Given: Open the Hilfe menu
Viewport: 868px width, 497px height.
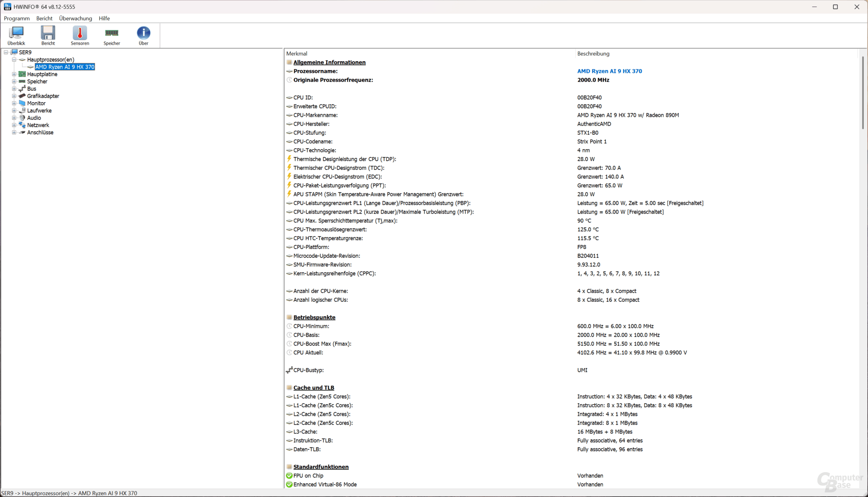Looking at the screenshot, I should (x=104, y=18).
